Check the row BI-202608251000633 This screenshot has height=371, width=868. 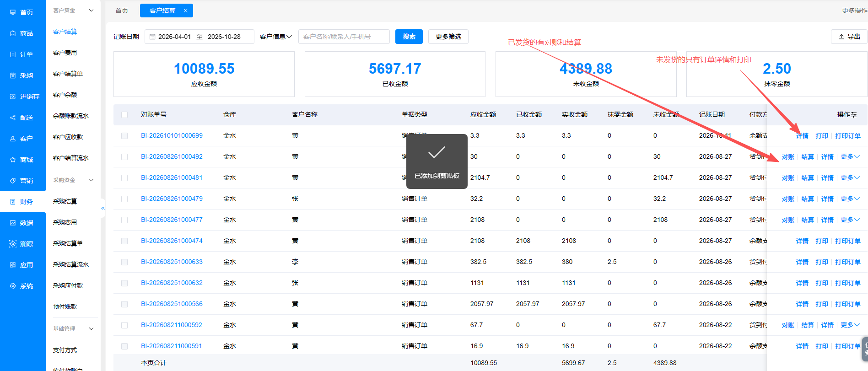[124, 262]
